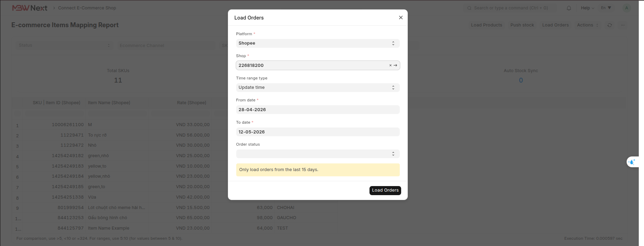Click the search command bar
The image size is (644, 246).
pos(511,8)
